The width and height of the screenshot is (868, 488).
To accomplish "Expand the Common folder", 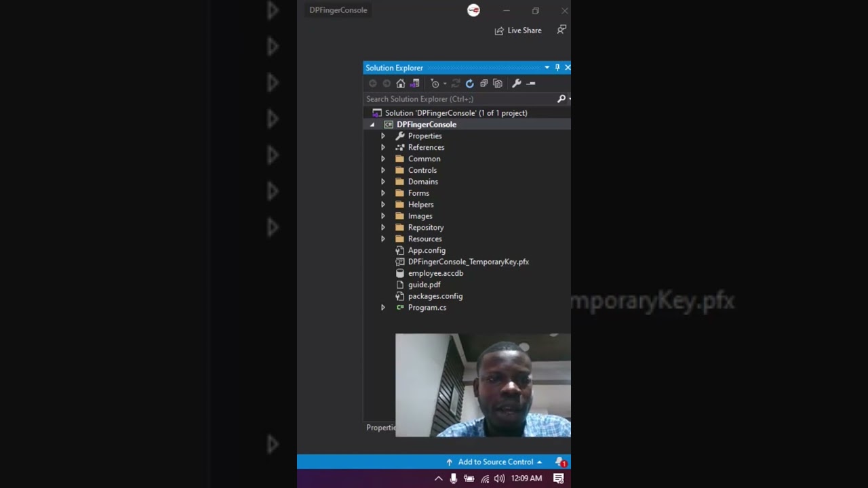I will pyautogui.click(x=383, y=159).
